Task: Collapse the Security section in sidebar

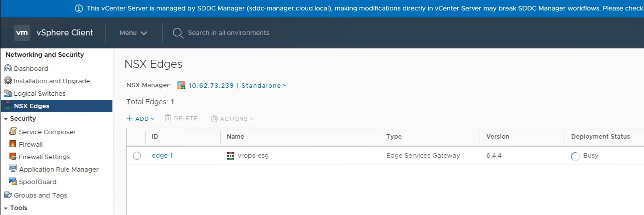Action: tap(5, 119)
